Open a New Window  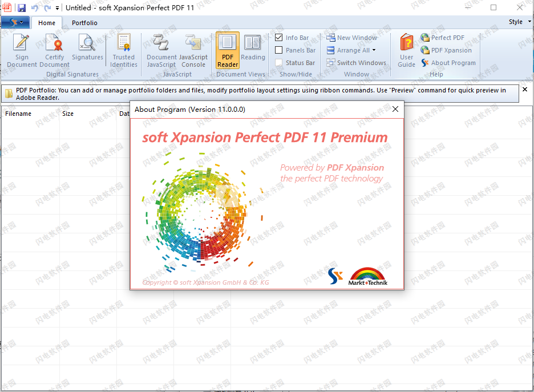pos(352,38)
